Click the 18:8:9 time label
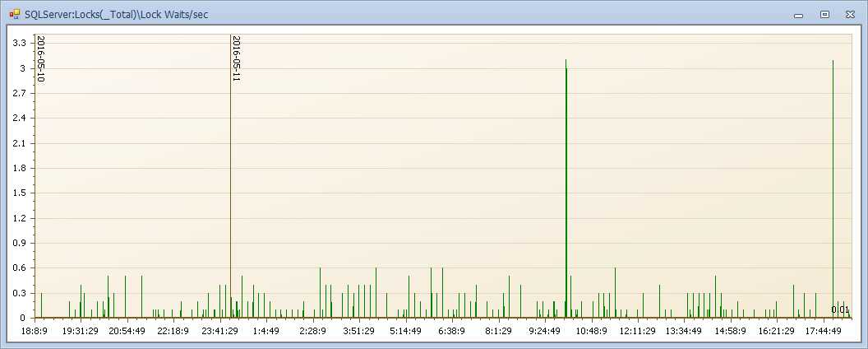The height and width of the screenshot is (349, 868). [x=35, y=331]
